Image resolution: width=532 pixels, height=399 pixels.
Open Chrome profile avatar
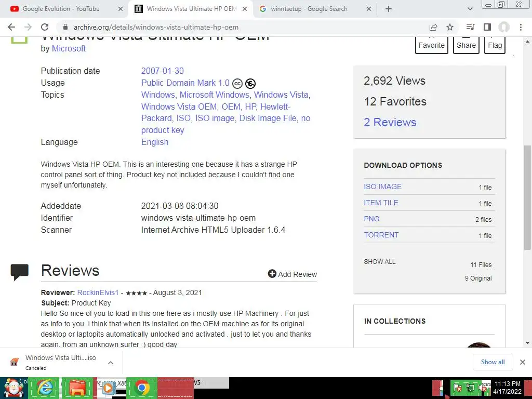tap(504, 27)
